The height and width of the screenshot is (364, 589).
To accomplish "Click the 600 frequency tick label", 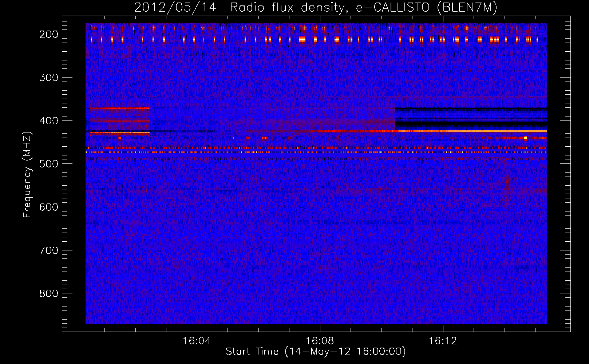I will pyautogui.click(x=49, y=207).
